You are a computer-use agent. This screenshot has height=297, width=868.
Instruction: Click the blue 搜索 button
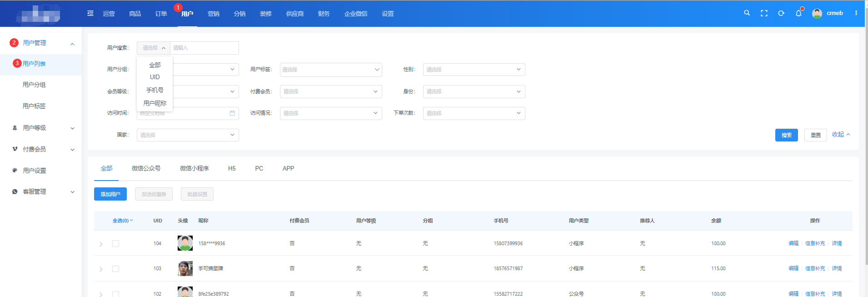[787, 135]
